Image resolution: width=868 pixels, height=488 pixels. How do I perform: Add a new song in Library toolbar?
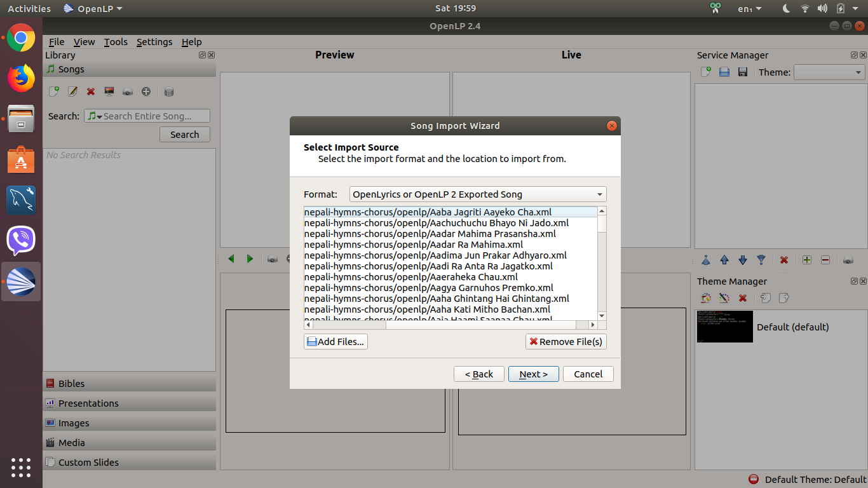[x=54, y=91]
